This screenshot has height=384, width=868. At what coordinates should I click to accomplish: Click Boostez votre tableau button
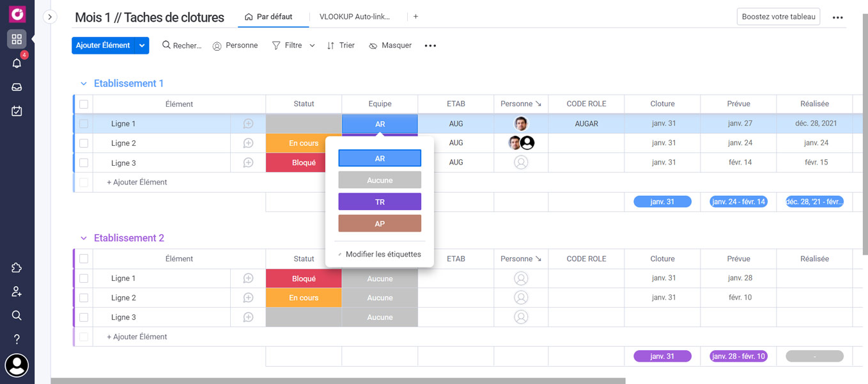(778, 17)
